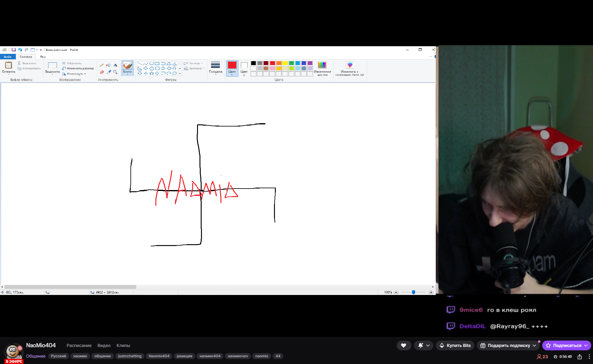Select the Eraser tool

tap(102, 72)
